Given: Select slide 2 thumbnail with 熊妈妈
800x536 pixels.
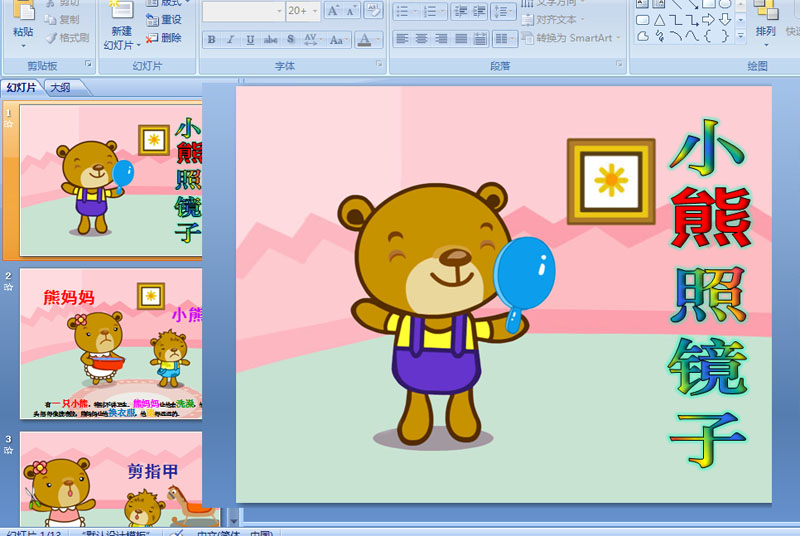Looking at the screenshot, I should (x=111, y=343).
